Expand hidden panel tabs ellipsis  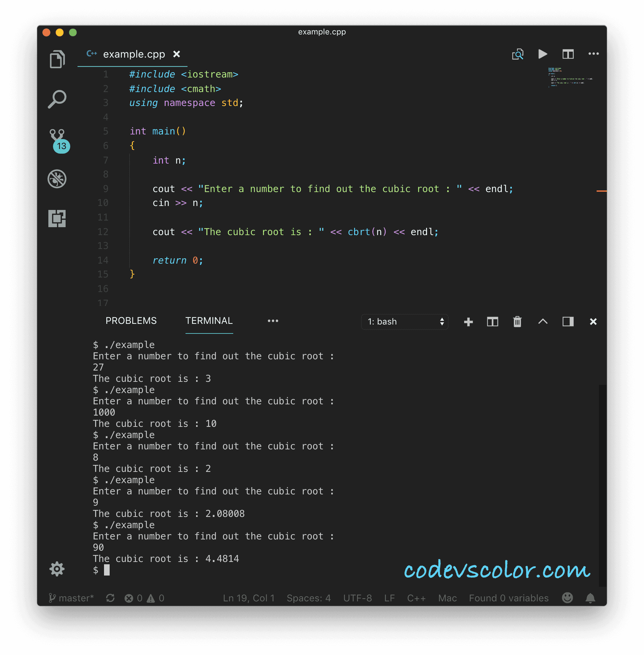click(x=273, y=321)
